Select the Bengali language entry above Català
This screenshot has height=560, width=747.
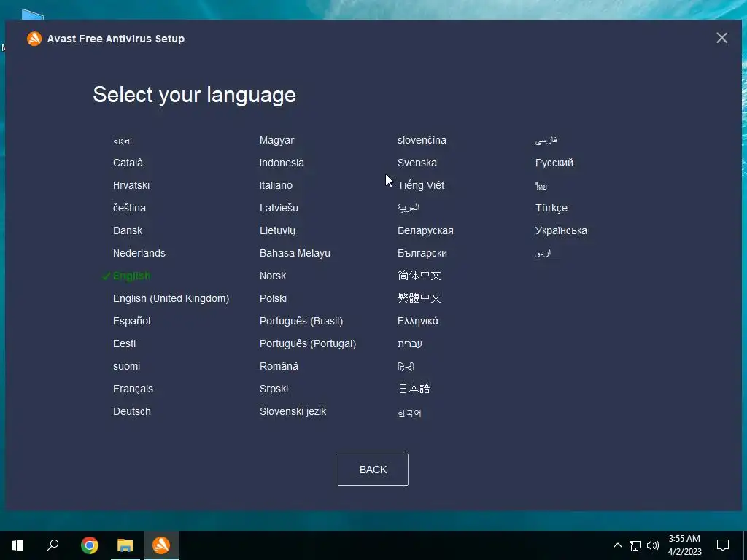click(x=123, y=141)
